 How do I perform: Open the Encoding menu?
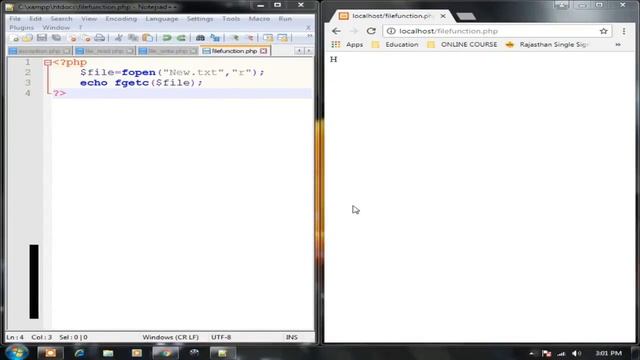(121, 19)
